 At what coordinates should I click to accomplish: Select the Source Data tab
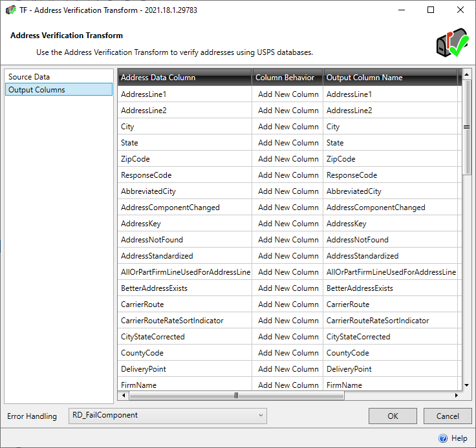(x=59, y=77)
